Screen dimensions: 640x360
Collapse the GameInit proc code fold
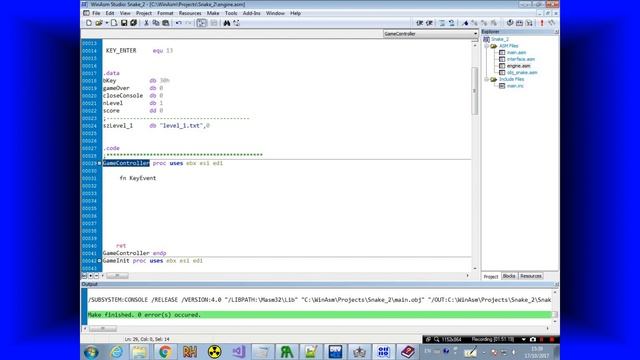[x=99, y=260]
